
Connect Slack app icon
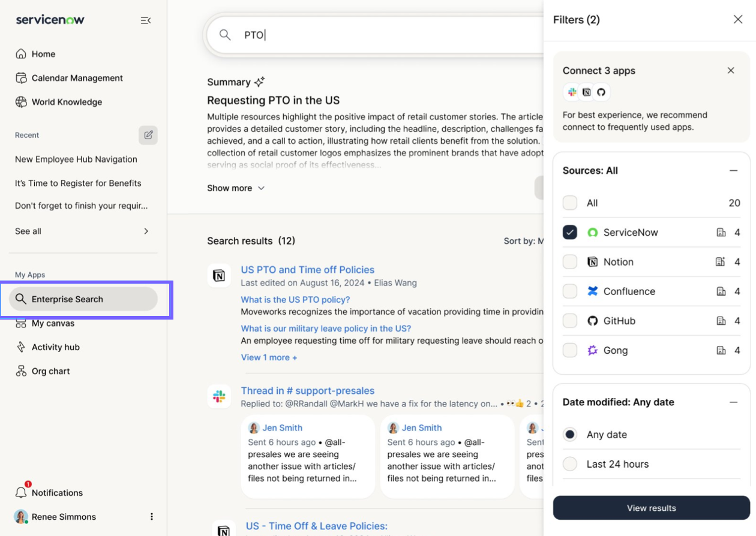click(572, 92)
